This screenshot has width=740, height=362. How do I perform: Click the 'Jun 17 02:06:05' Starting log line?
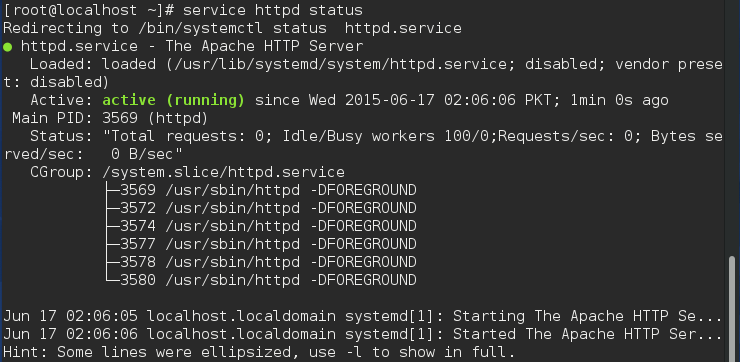coord(362,316)
